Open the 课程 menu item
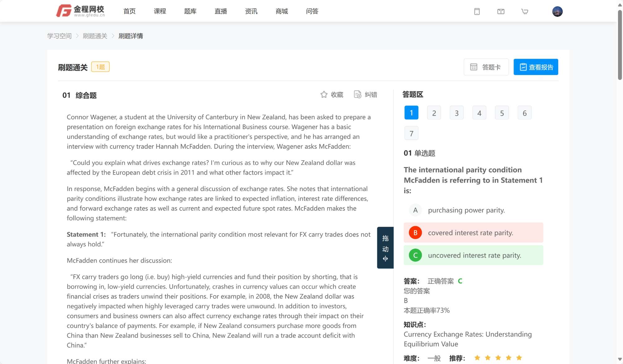The height and width of the screenshot is (364, 623). 160,12
